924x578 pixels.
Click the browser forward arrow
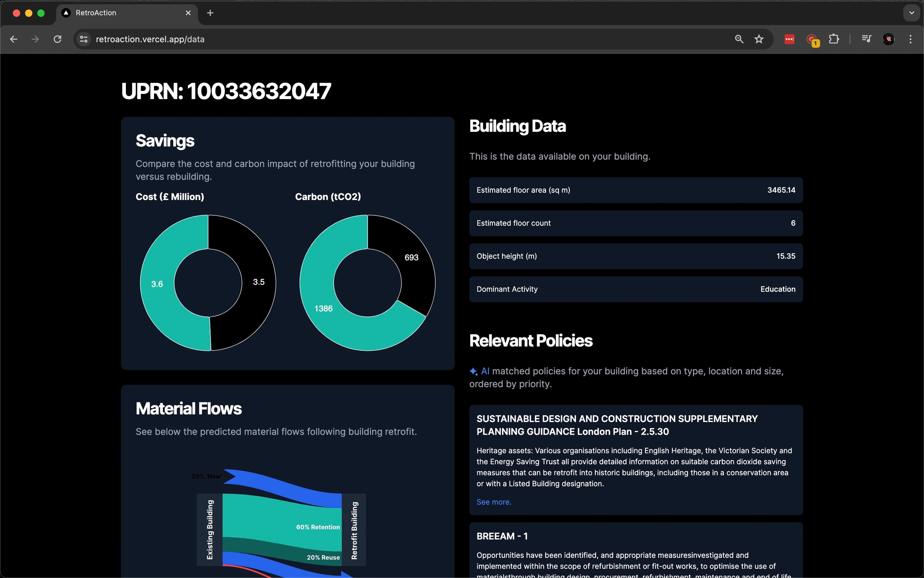(x=35, y=39)
